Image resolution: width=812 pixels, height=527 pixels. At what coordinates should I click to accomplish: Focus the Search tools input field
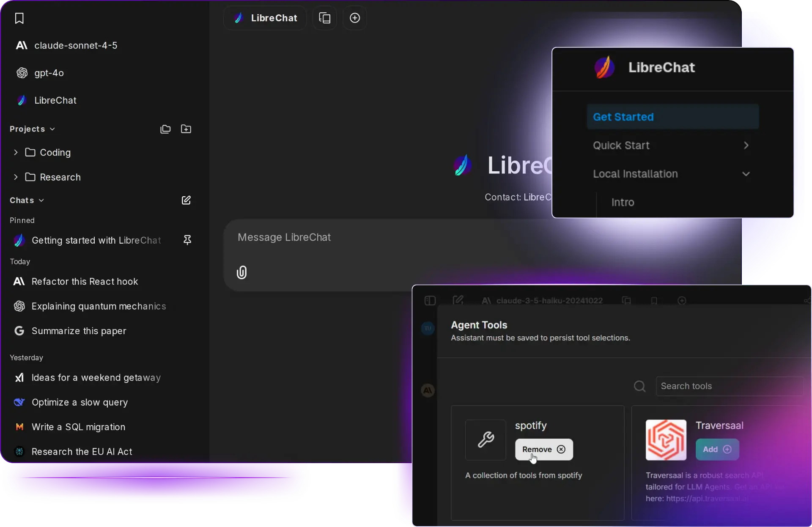(x=730, y=386)
